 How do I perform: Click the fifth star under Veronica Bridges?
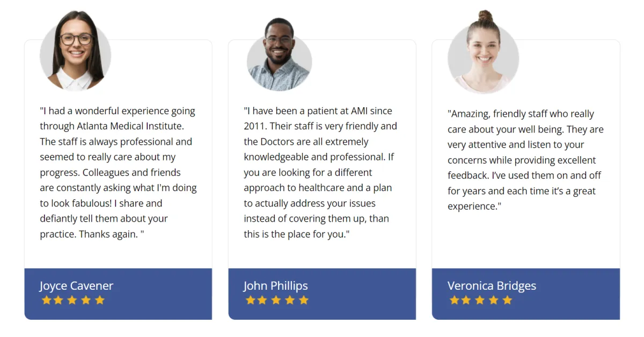point(507,300)
